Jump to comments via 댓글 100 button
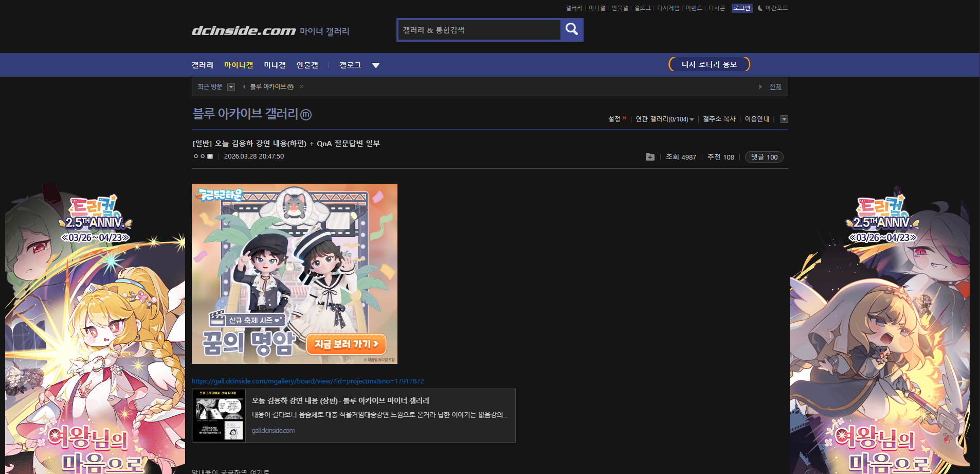This screenshot has width=980, height=474. [764, 157]
